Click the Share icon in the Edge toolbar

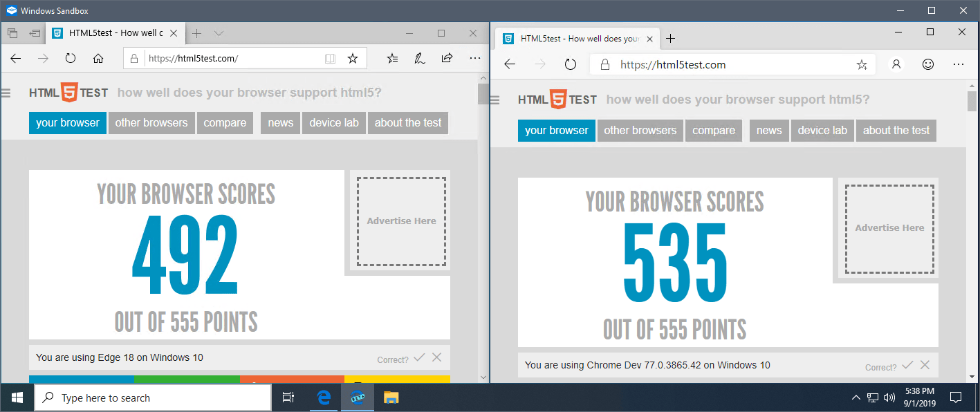(x=447, y=59)
